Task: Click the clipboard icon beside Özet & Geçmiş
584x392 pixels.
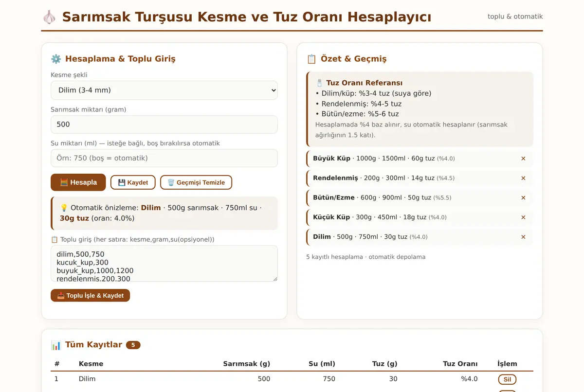Action: pyautogui.click(x=311, y=59)
